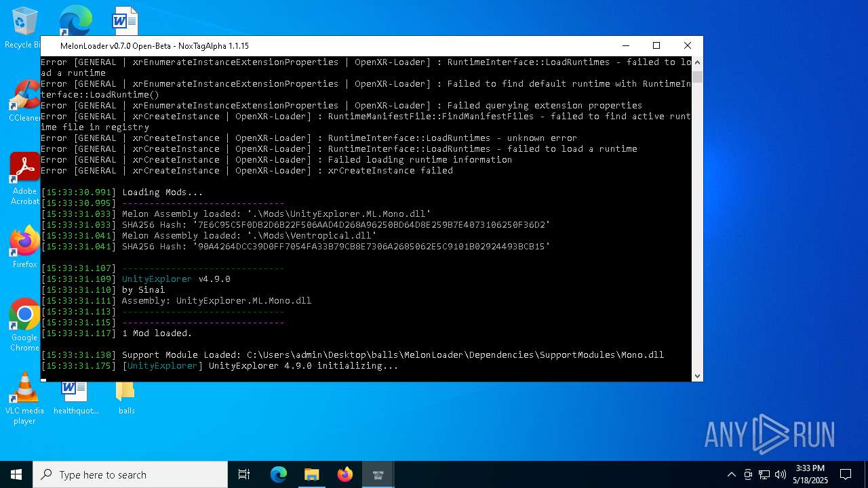Open the Recycle Bin desktop icon
The width and height of the screenshot is (868, 488).
(x=24, y=28)
